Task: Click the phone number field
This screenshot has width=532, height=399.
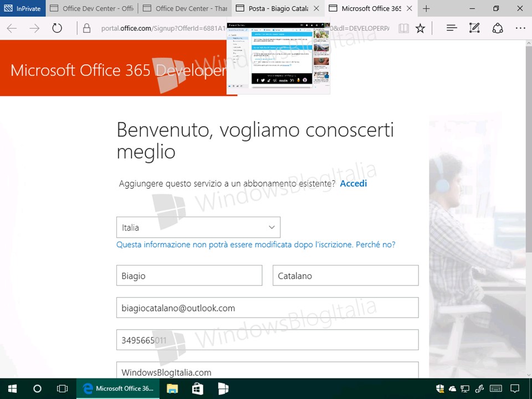Action: (267, 340)
